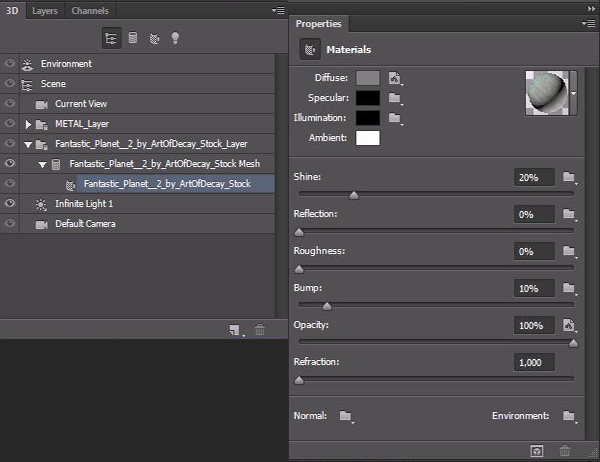This screenshot has width=600, height=462.
Task: Hide the Fantastic_Planet Stock Mesh
Action: point(11,164)
